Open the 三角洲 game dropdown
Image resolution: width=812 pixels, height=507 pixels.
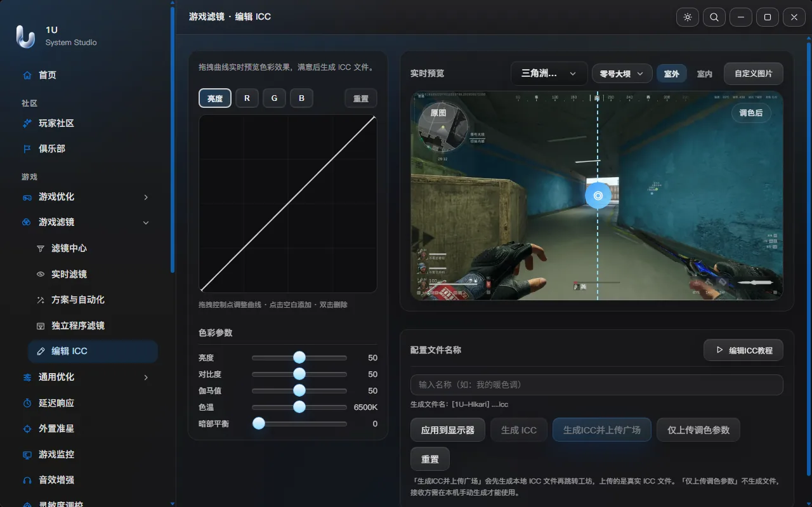point(549,74)
